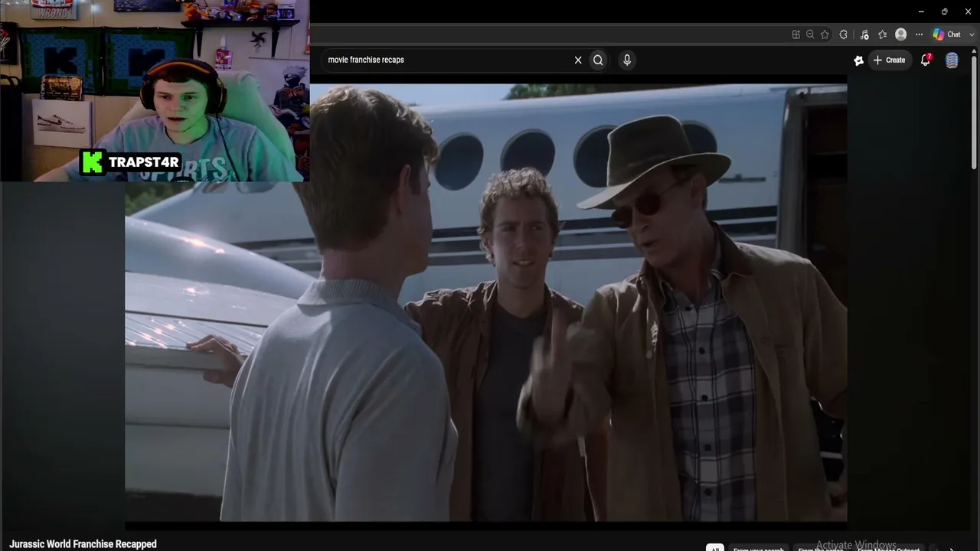Click the TRAPST4R Kick name badge

click(131, 162)
